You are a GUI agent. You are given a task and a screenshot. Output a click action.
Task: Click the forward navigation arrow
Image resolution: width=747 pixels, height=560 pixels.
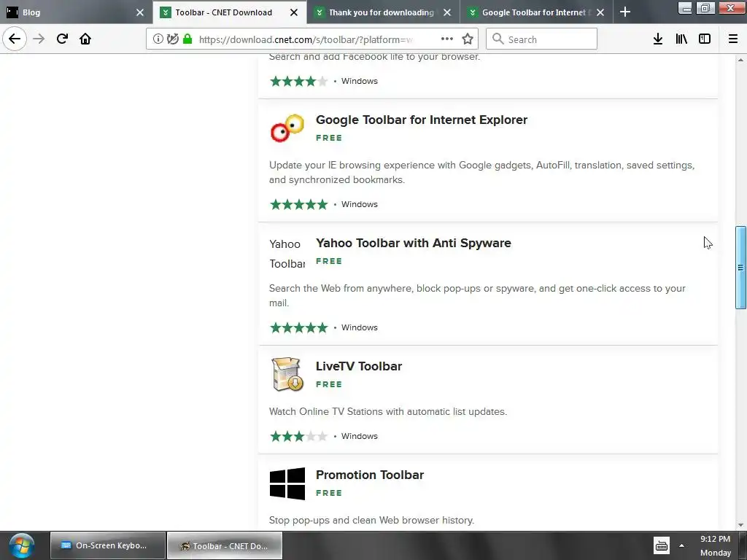[39, 39]
